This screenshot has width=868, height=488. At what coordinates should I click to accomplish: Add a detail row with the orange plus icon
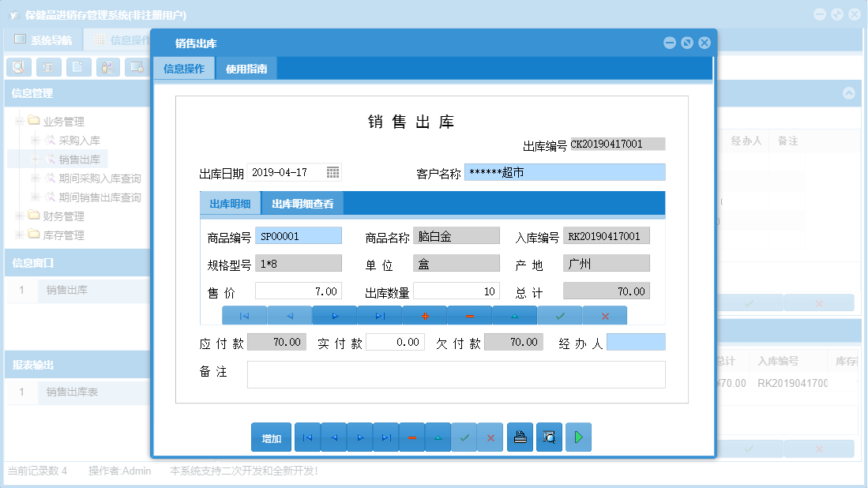[x=426, y=314]
